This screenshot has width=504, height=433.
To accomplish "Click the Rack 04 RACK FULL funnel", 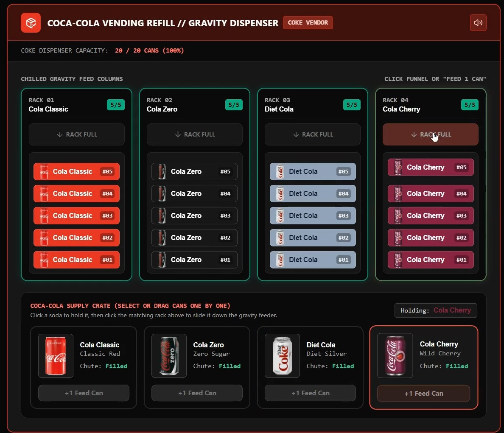I will point(430,134).
